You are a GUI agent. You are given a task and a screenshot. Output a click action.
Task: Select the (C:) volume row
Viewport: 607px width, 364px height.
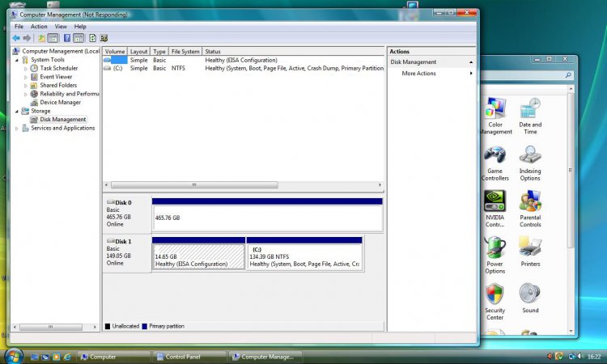244,68
